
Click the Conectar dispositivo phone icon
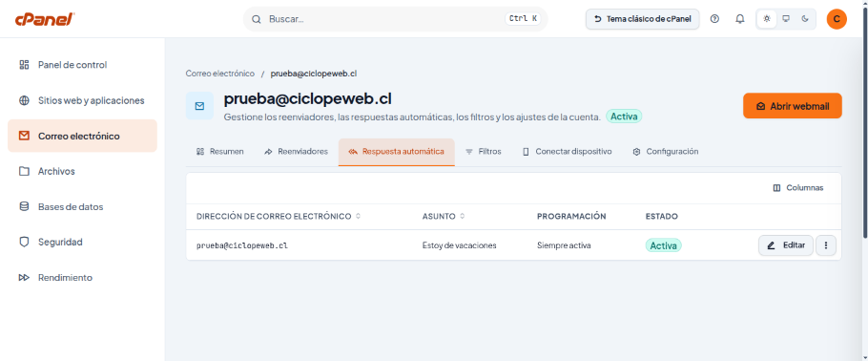coord(526,152)
